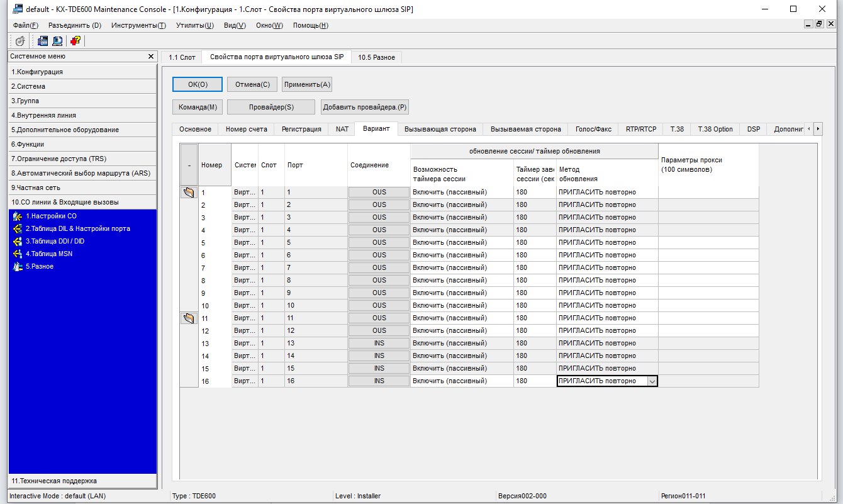Click the Применить(A) button
The image size is (843, 504).
click(x=307, y=84)
